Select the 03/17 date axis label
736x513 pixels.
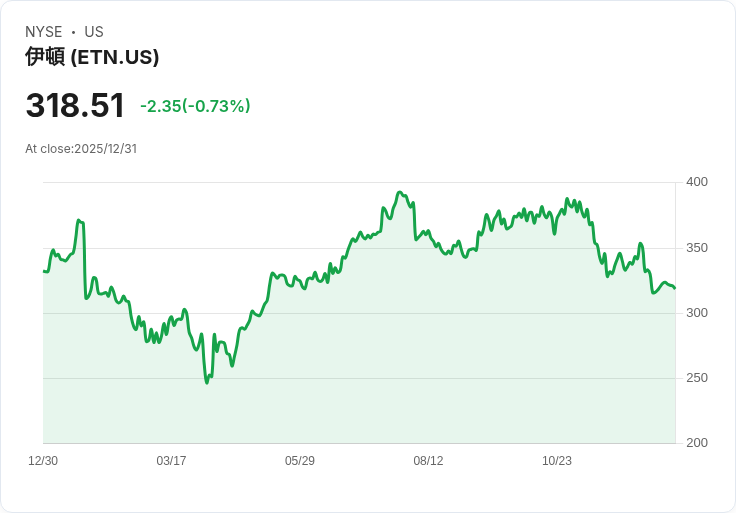[171, 460]
